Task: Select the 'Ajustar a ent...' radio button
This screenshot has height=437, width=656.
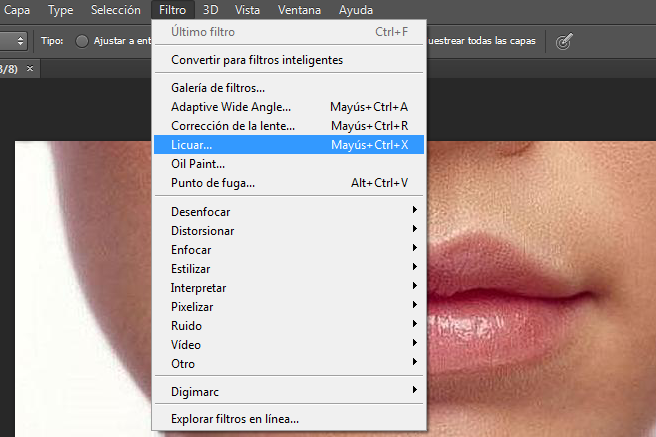Action: 82,42
